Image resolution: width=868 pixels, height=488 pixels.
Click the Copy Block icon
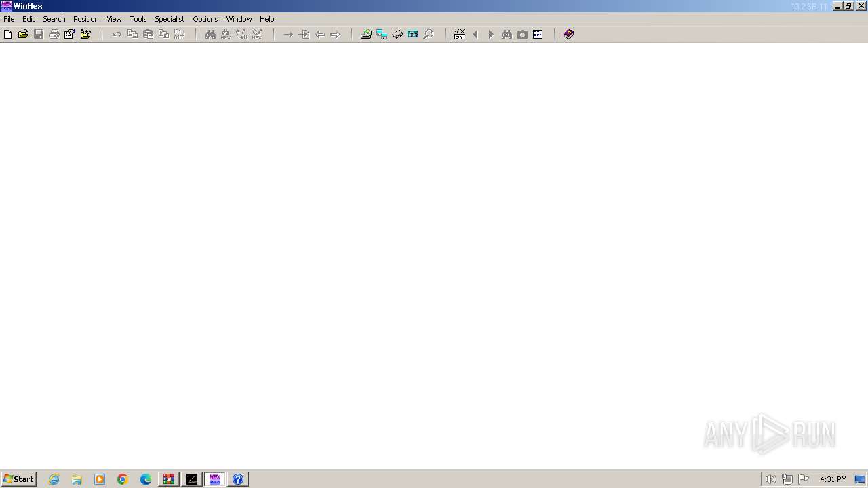pos(132,34)
